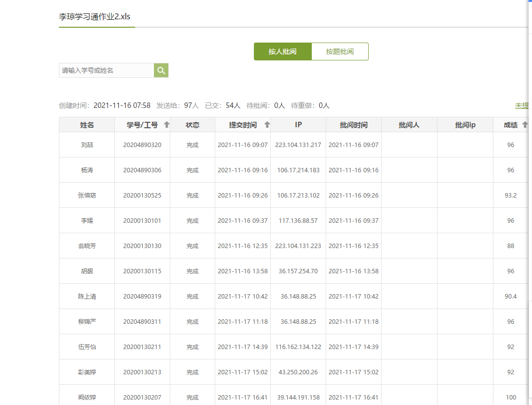
Task: Click the 批阅人 column header
Action: (x=409, y=125)
